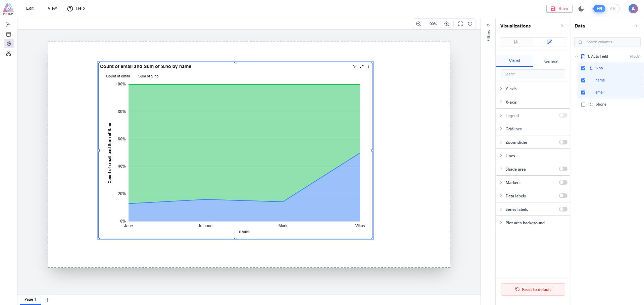This screenshot has height=305, width=644.
Task: Expand chart to focus mode
Action: point(362,66)
